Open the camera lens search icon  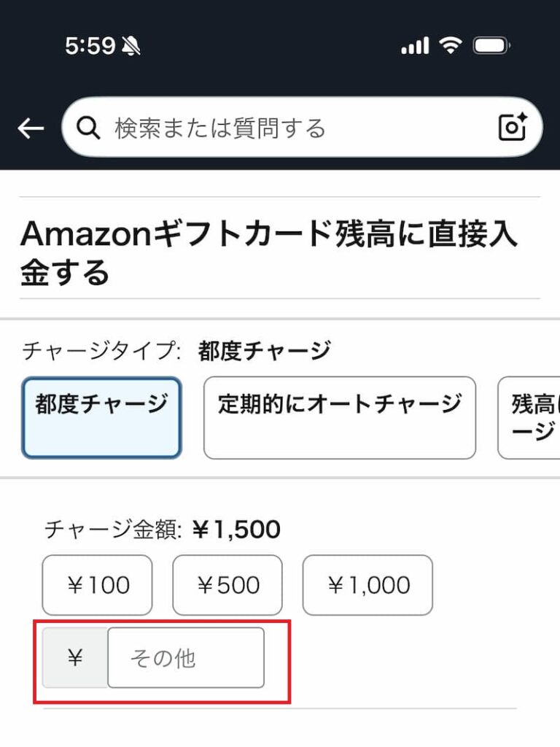tap(513, 128)
